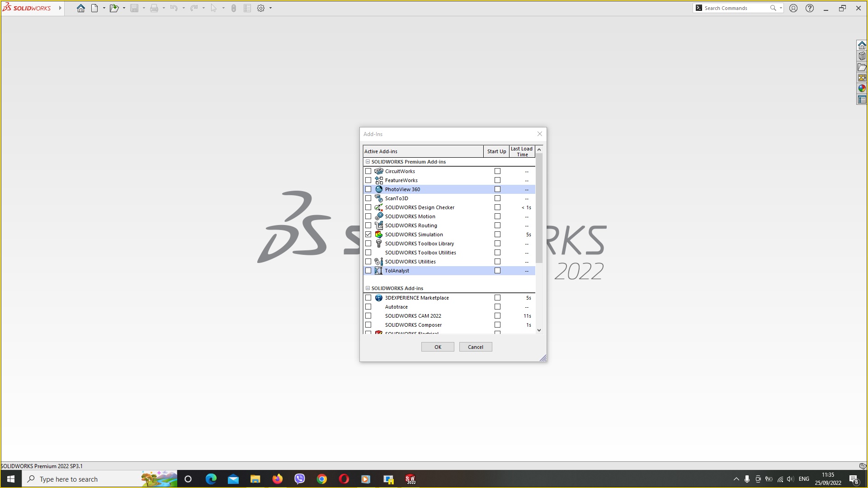Click the Redo arrow icon

194,8
